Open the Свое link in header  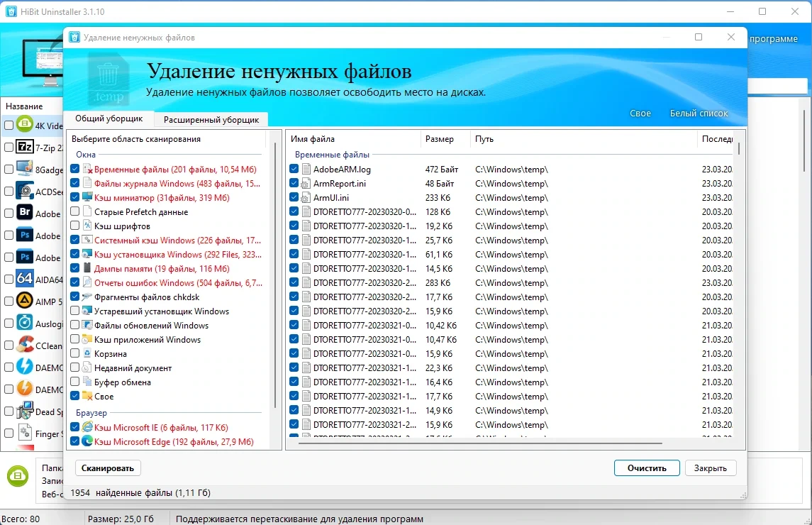click(640, 113)
